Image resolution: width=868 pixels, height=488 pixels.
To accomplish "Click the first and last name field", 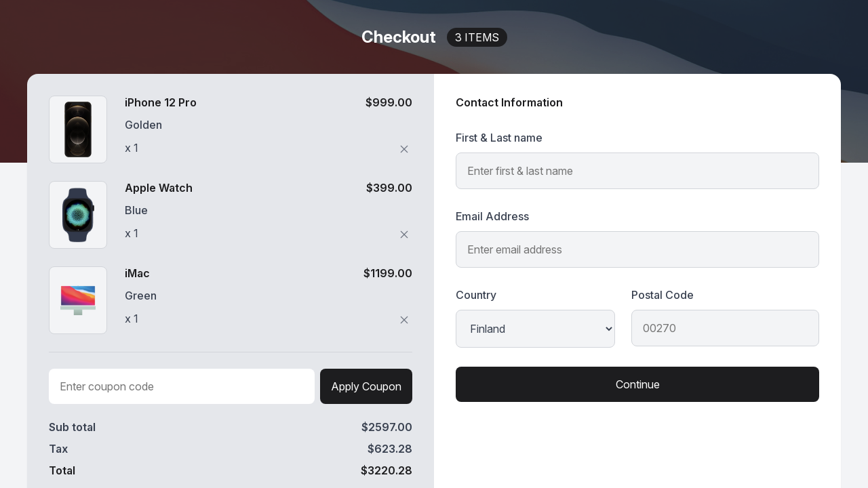I will tap(637, 171).
